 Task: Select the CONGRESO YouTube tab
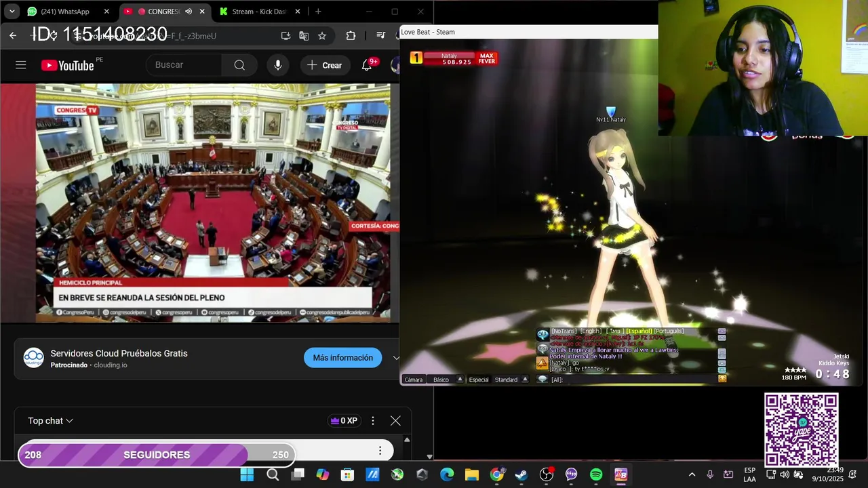click(x=164, y=12)
